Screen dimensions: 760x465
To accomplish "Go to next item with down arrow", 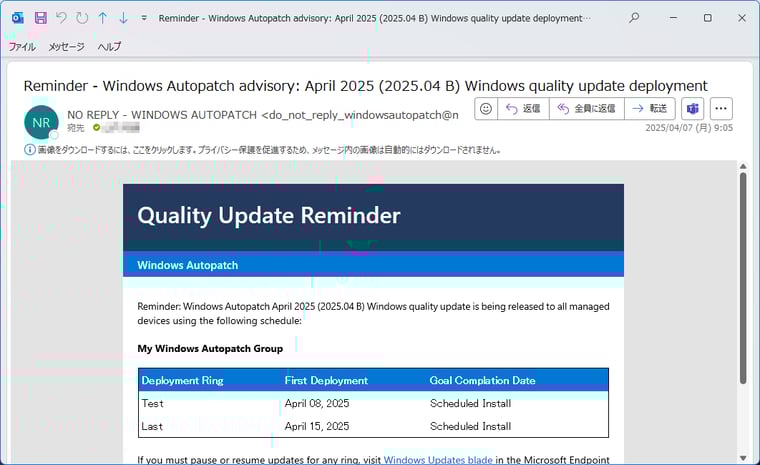I will [x=123, y=18].
